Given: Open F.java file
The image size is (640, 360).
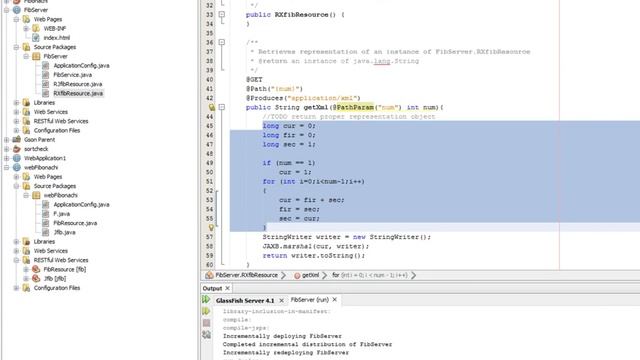Looking at the screenshot, I should [x=62, y=214].
